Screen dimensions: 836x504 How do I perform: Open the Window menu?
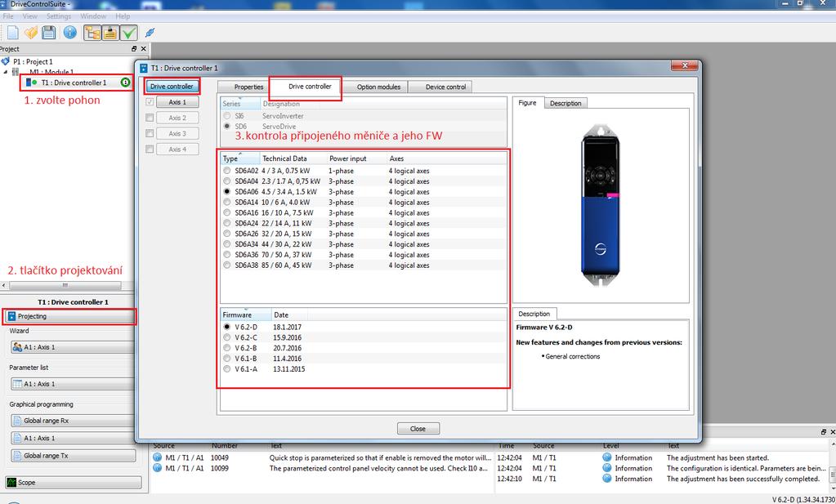(x=93, y=16)
